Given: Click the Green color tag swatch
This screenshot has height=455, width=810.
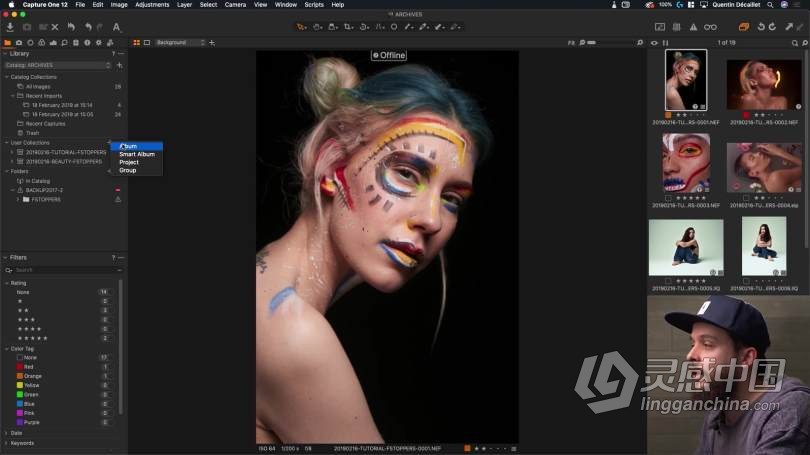Looking at the screenshot, I should 20,395.
